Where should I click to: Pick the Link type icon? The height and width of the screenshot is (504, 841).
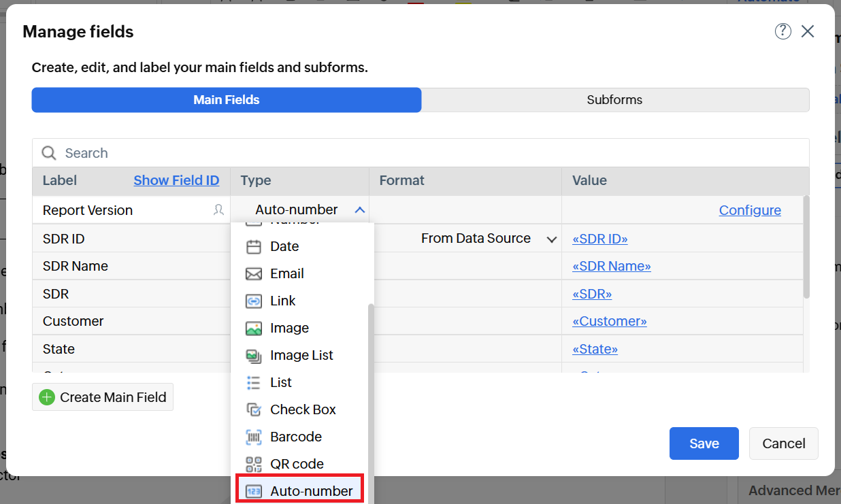click(x=254, y=301)
